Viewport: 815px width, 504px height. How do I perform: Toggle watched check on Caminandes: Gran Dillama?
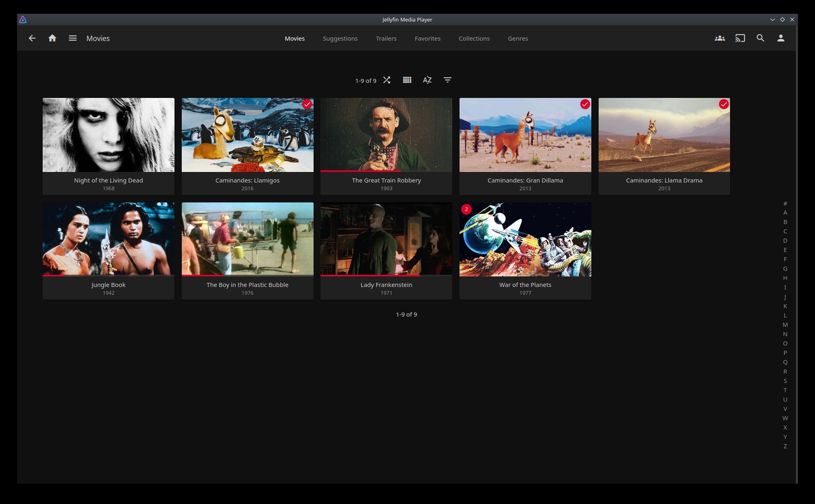[x=585, y=104]
